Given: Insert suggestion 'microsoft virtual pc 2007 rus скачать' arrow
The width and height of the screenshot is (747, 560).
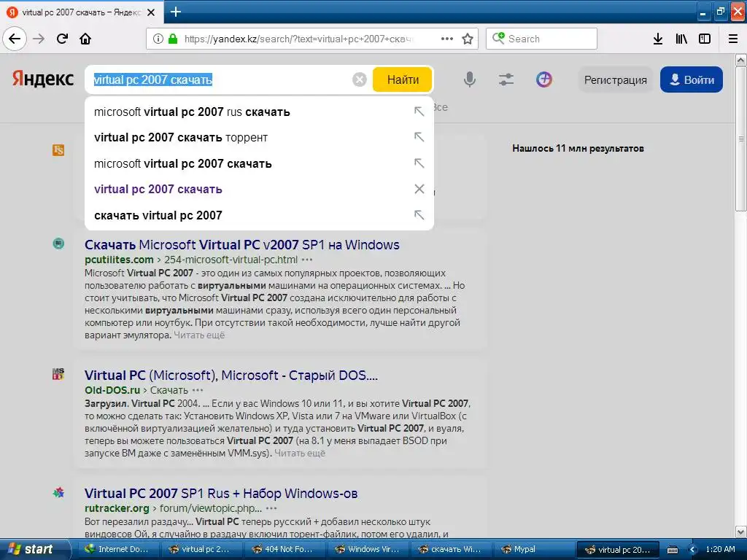Looking at the screenshot, I should 419,112.
